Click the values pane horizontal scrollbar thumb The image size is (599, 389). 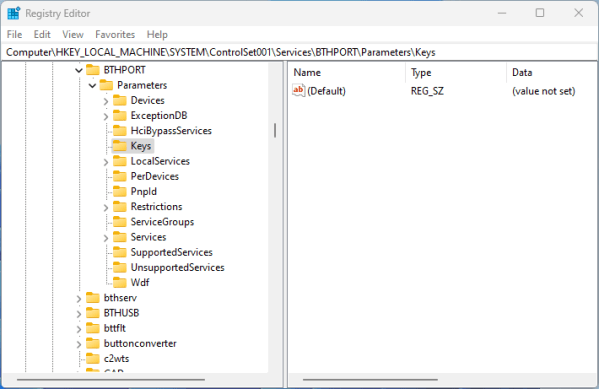tap(370, 379)
